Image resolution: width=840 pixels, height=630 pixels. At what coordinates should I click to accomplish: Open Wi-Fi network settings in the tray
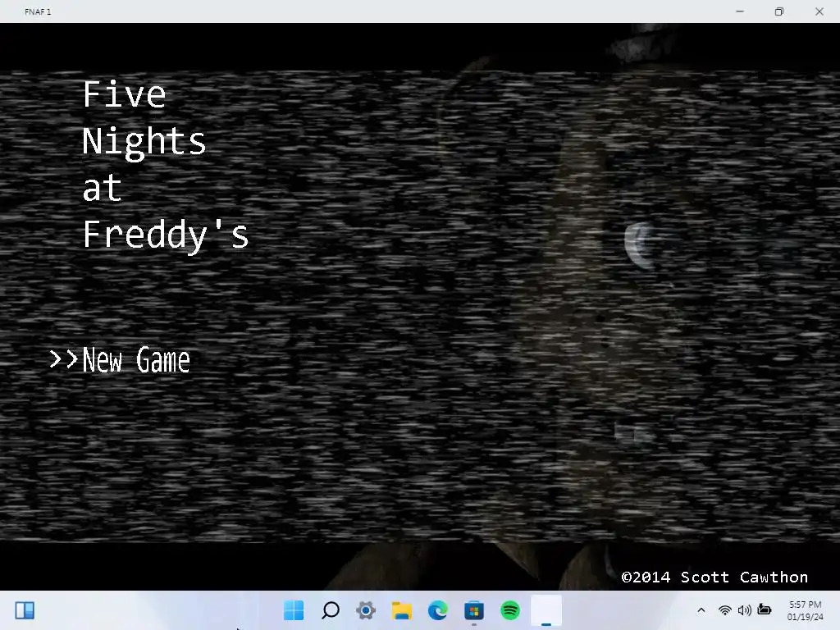(x=725, y=610)
